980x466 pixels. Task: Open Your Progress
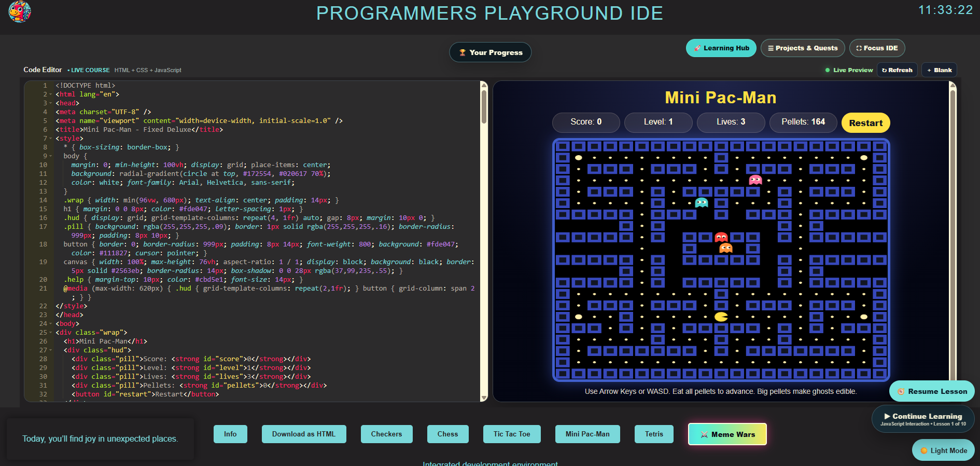(x=490, y=52)
